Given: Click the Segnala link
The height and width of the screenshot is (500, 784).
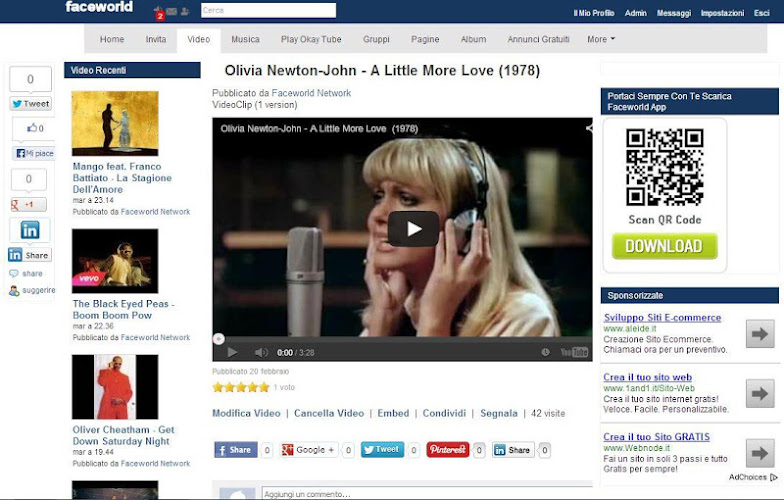Looking at the screenshot, I should (x=498, y=414).
